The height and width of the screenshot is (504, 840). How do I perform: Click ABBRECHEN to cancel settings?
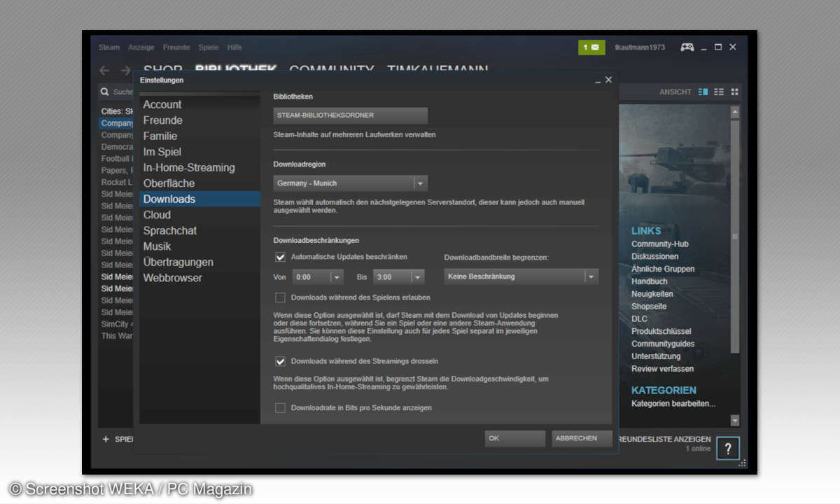[x=582, y=439]
